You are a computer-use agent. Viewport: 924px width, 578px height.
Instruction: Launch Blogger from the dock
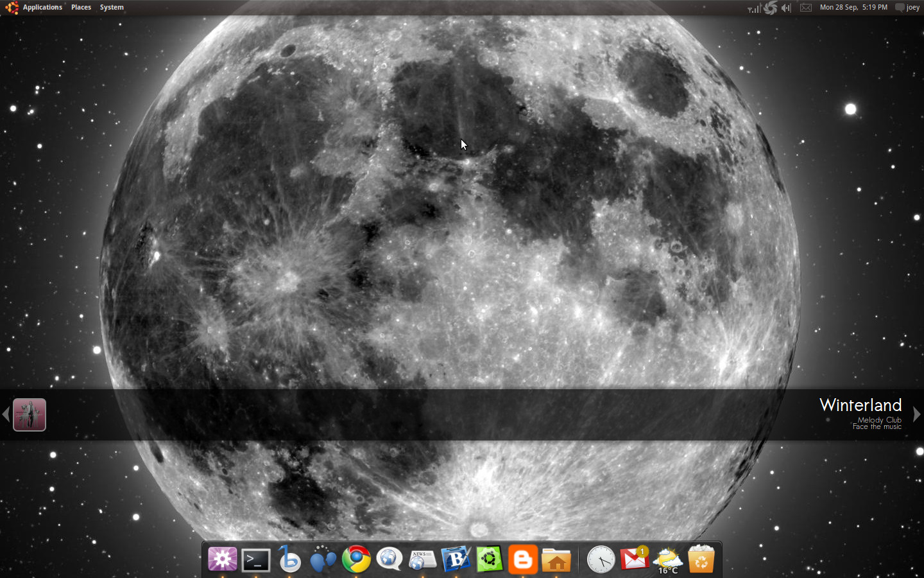523,560
